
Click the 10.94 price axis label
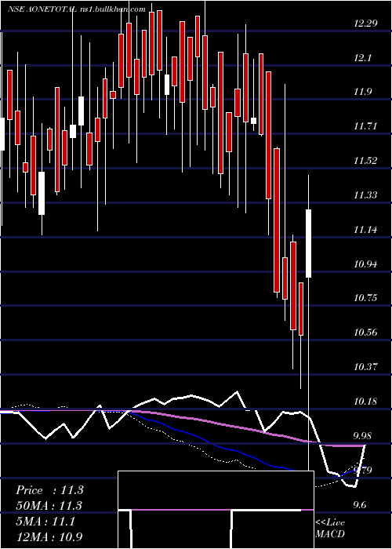pyautogui.click(x=365, y=264)
